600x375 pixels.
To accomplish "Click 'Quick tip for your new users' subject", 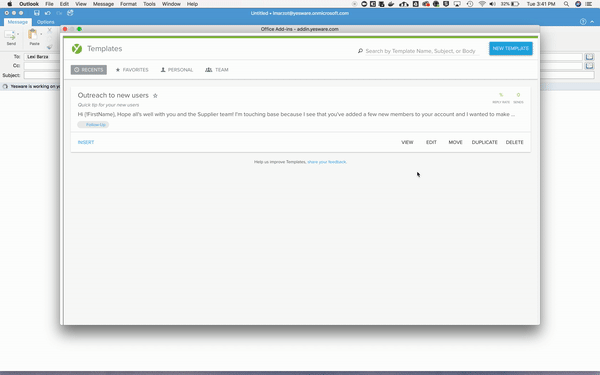I will pyautogui.click(x=108, y=105).
